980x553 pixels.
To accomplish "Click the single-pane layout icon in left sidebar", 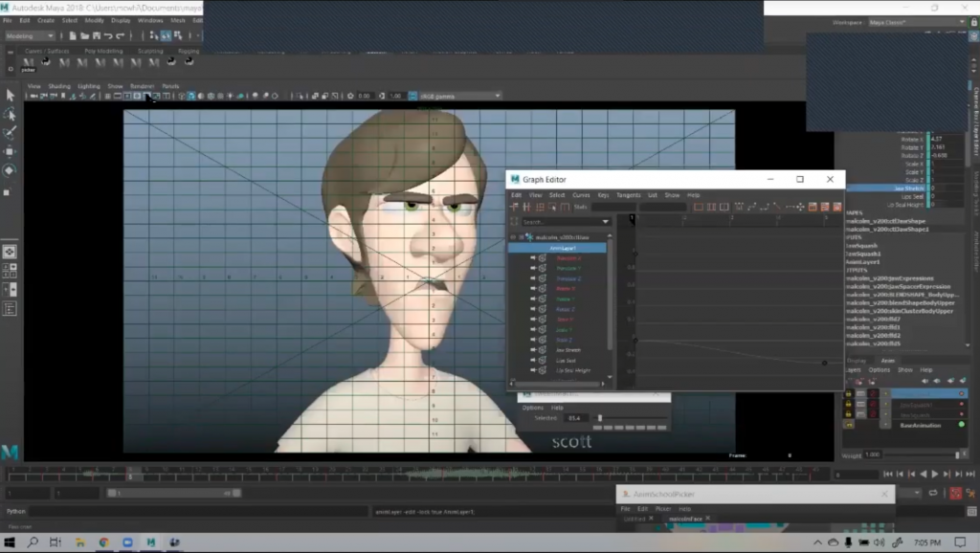I will click(10, 252).
